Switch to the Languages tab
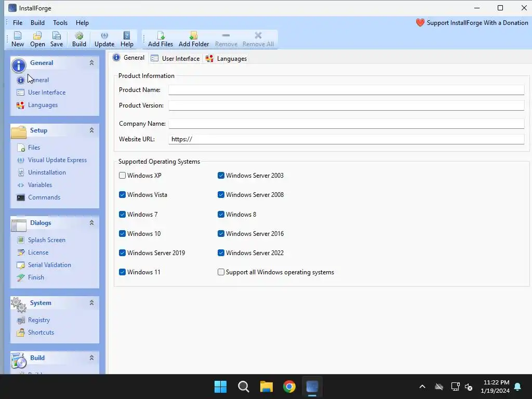The image size is (532, 399). (227, 58)
